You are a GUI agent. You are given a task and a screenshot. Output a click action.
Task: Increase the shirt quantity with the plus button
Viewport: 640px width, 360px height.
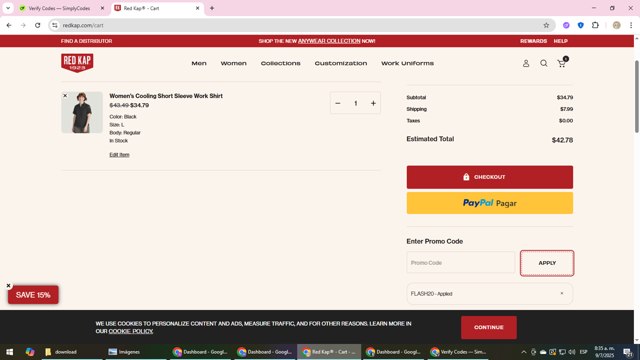(x=373, y=104)
